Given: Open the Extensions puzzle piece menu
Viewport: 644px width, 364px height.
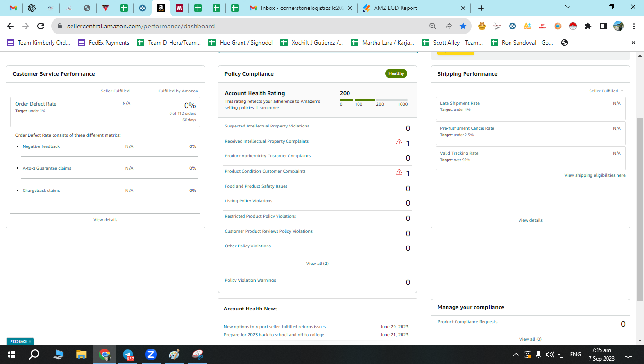Looking at the screenshot, I should click(x=588, y=26).
